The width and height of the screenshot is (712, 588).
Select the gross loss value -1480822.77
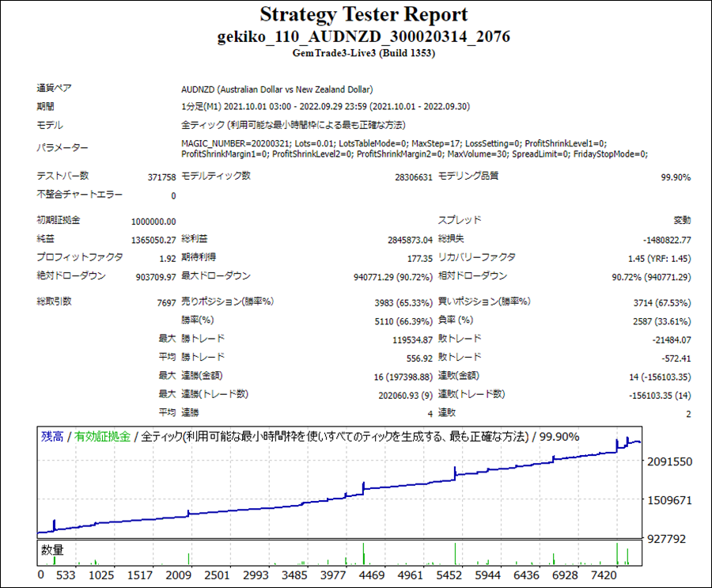[663, 240]
